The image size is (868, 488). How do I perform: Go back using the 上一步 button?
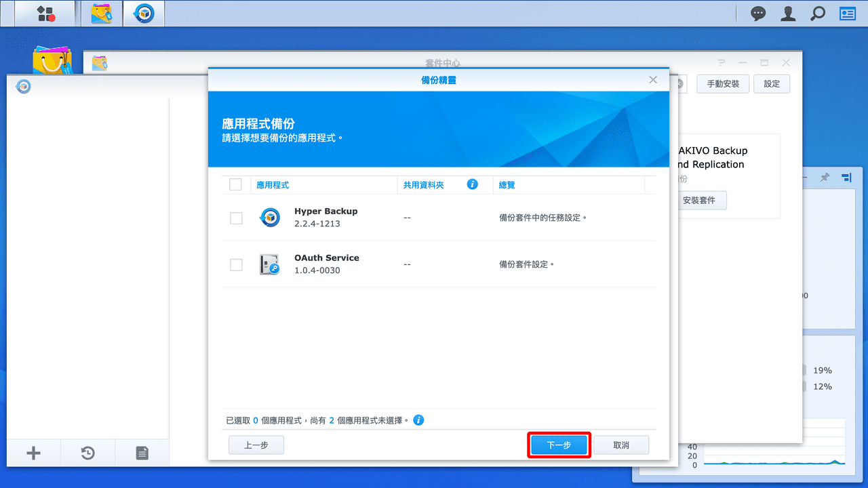click(x=256, y=445)
